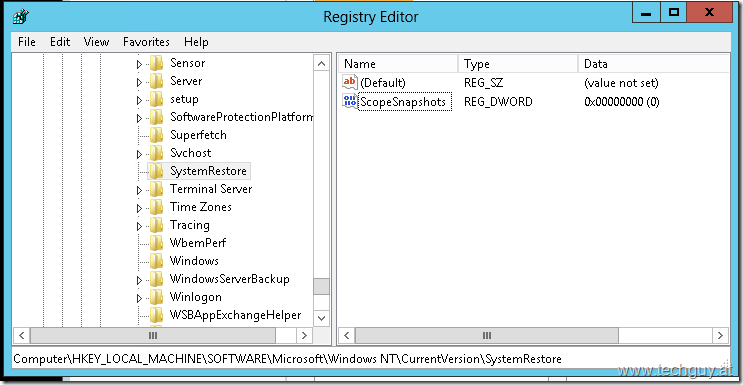Click the SystemRestore folder icon
The image size is (743, 385).
156,171
